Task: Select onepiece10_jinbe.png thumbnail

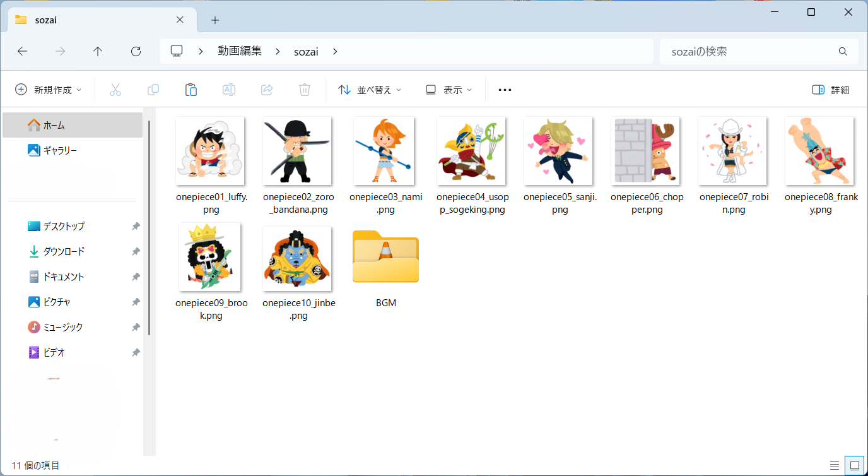Action: (297, 258)
